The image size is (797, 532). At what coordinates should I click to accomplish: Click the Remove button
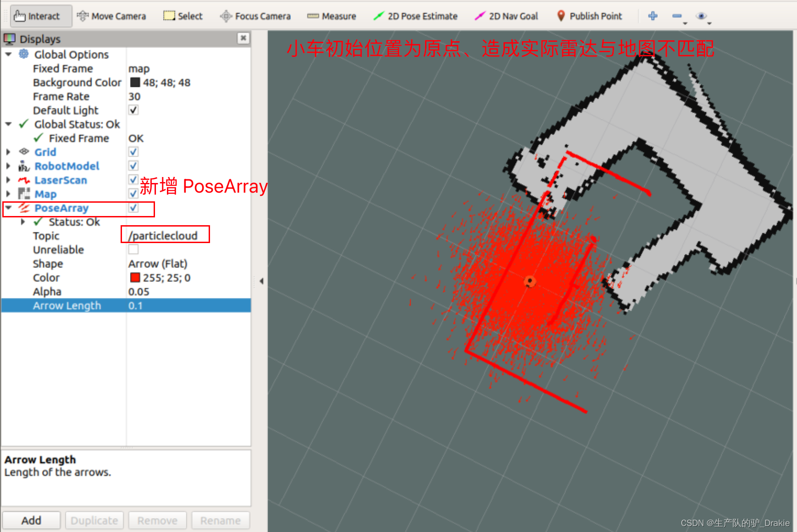click(x=157, y=521)
